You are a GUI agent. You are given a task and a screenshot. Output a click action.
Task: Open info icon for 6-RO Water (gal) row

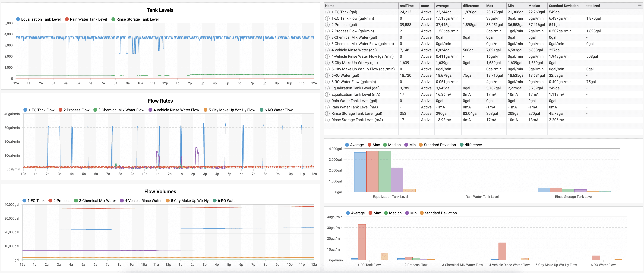pyautogui.click(x=327, y=75)
